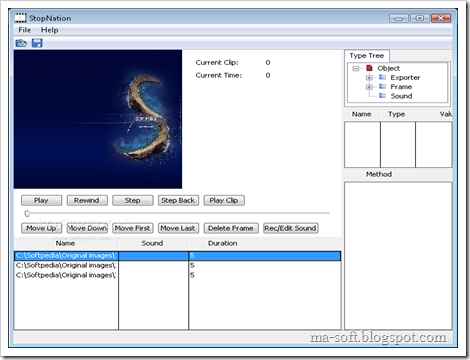This screenshot has height=360, width=470.
Task: Expand the Exporter tree node
Action: coord(369,78)
